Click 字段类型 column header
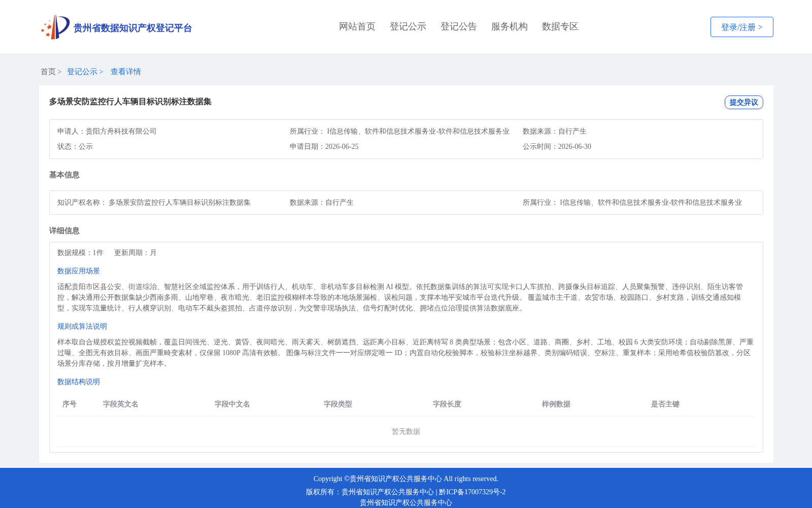 coord(338,404)
